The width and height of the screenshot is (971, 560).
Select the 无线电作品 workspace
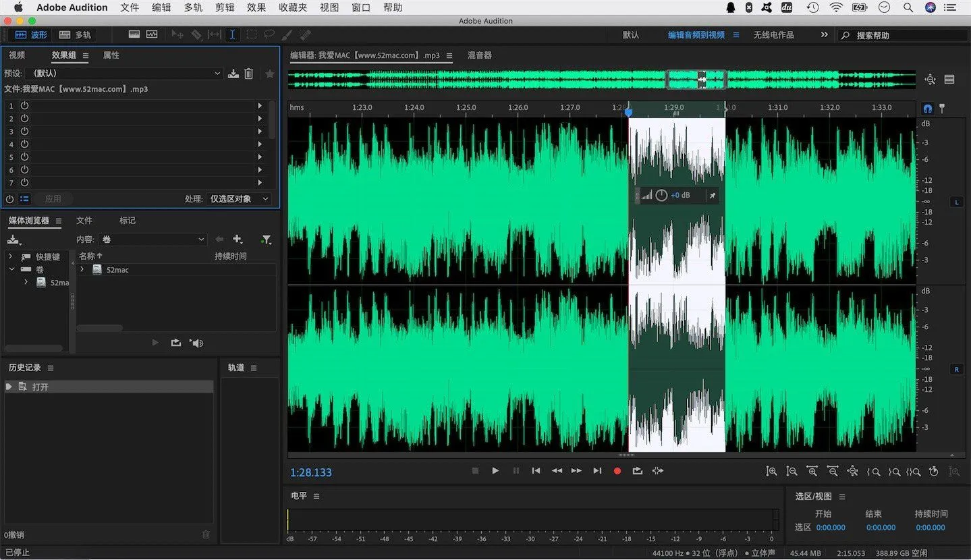pyautogui.click(x=773, y=34)
